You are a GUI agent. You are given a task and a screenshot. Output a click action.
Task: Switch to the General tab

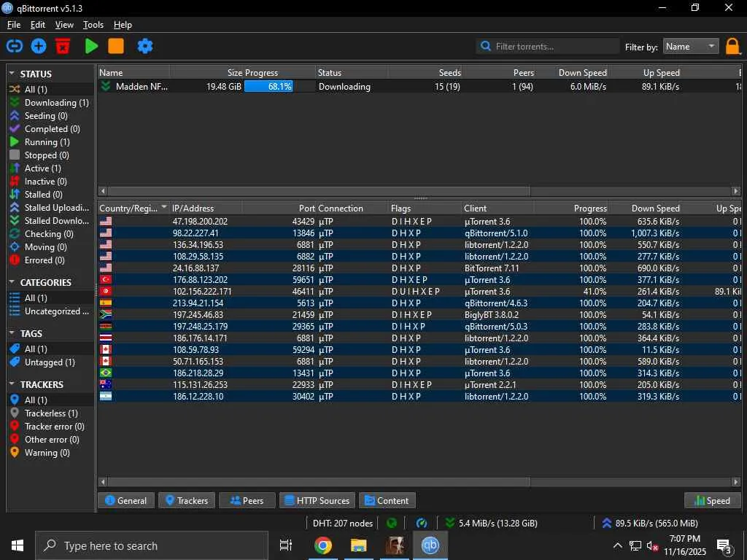tap(125, 500)
